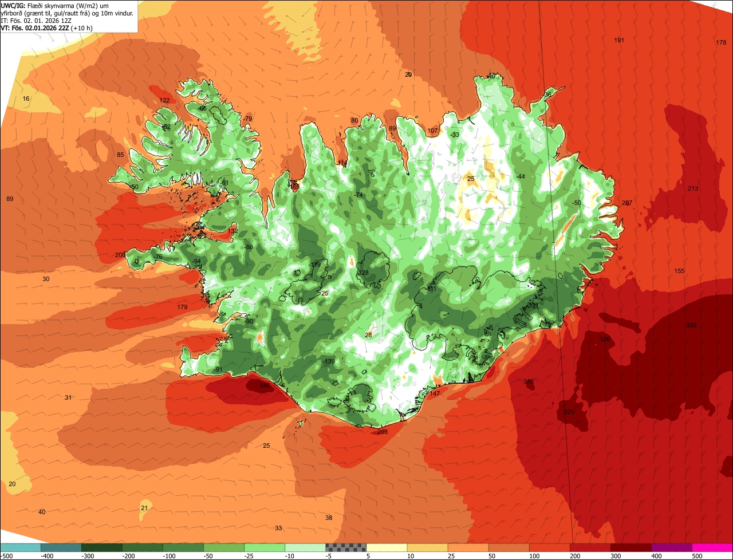Image resolution: width=733 pixels, height=560 pixels.
Task: Click the map value -74
Action: (x=358, y=195)
